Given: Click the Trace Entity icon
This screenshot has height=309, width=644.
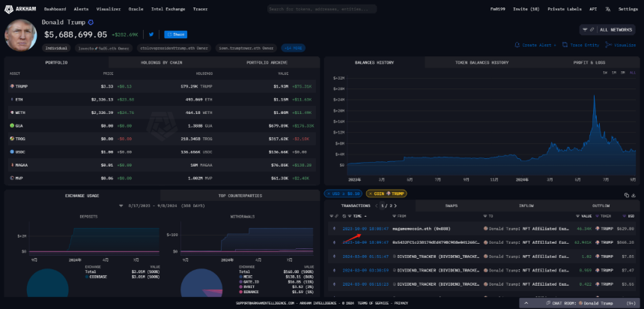Looking at the screenshot, I should 565,45.
